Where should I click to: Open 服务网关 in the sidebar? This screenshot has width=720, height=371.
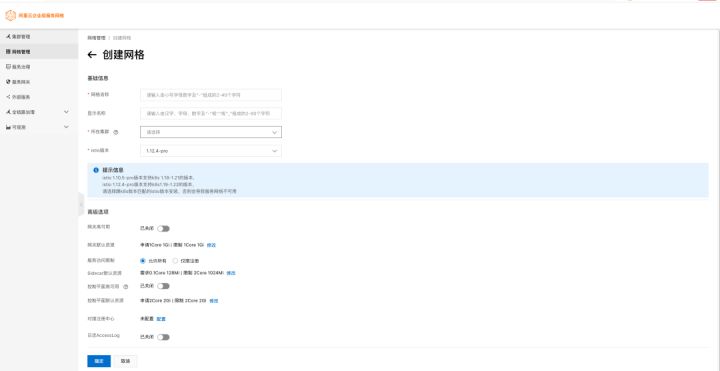click(x=39, y=82)
